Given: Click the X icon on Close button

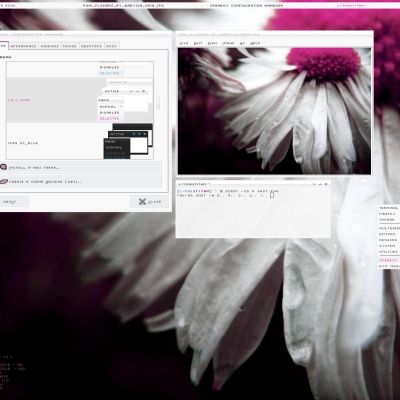Looking at the screenshot, I should (142, 202).
